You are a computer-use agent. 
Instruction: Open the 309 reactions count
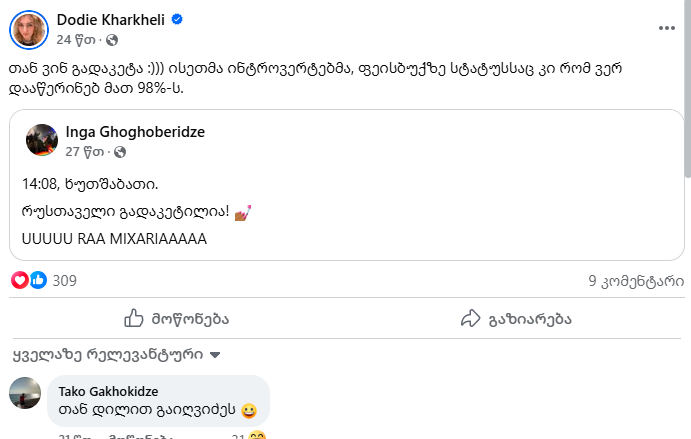pyautogui.click(x=65, y=281)
